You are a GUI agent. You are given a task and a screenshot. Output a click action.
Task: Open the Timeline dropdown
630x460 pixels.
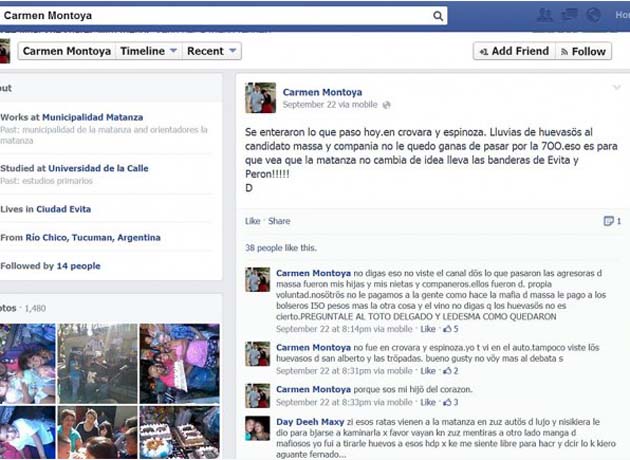pos(148,51)
